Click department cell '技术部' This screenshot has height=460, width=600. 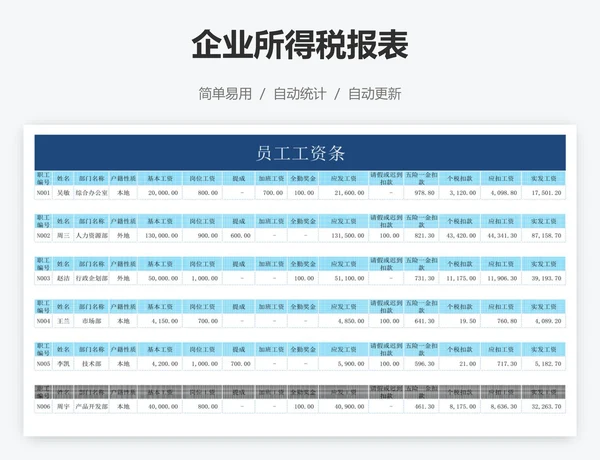(x=91, y=364)
